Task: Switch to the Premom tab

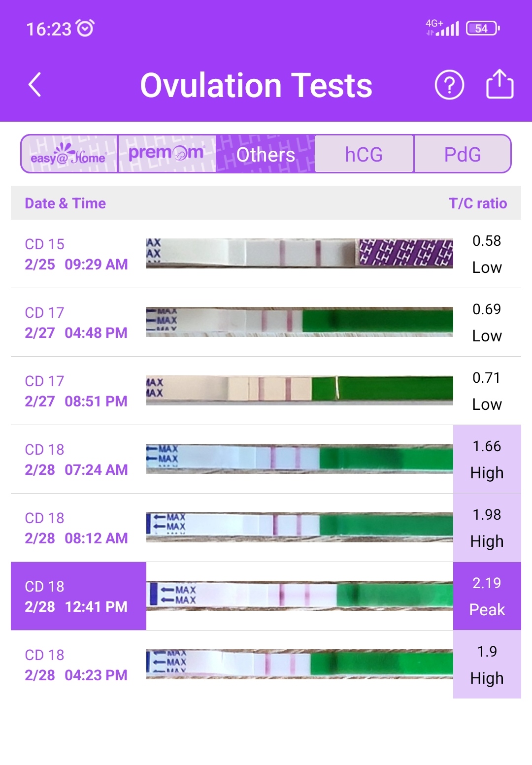Action: pyautogui.click(x=166, y=154)
